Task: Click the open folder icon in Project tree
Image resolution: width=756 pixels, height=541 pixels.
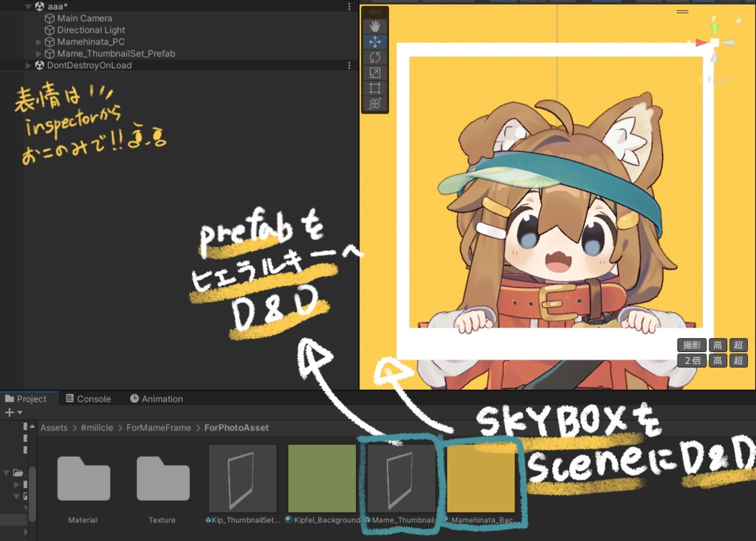Action: tap(18, 472)
